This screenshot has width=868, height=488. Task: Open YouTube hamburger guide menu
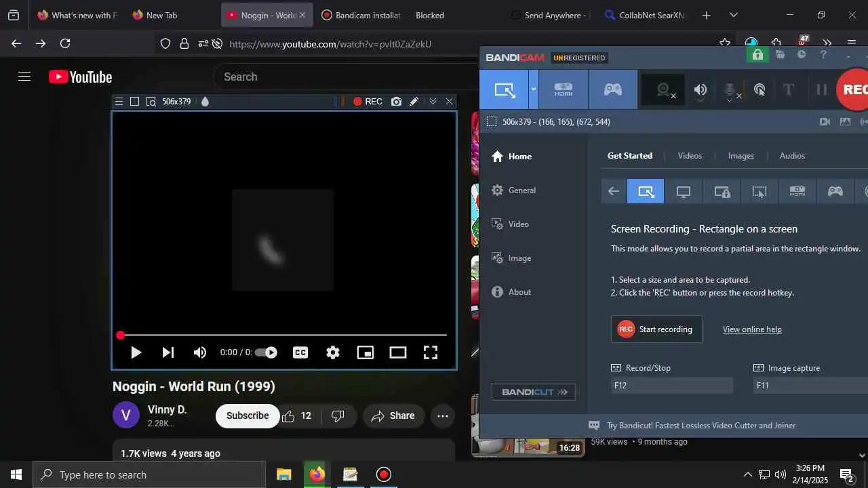click(24, 77)
